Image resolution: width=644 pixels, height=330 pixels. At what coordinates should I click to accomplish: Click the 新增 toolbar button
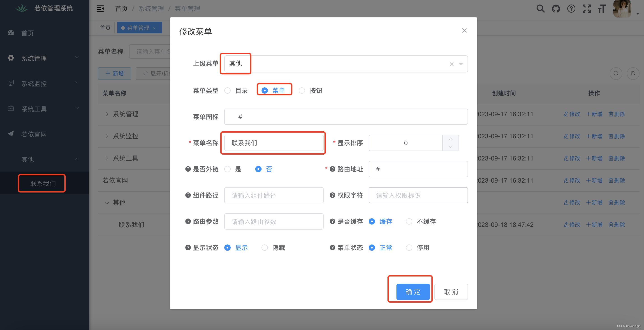[114, 74]
